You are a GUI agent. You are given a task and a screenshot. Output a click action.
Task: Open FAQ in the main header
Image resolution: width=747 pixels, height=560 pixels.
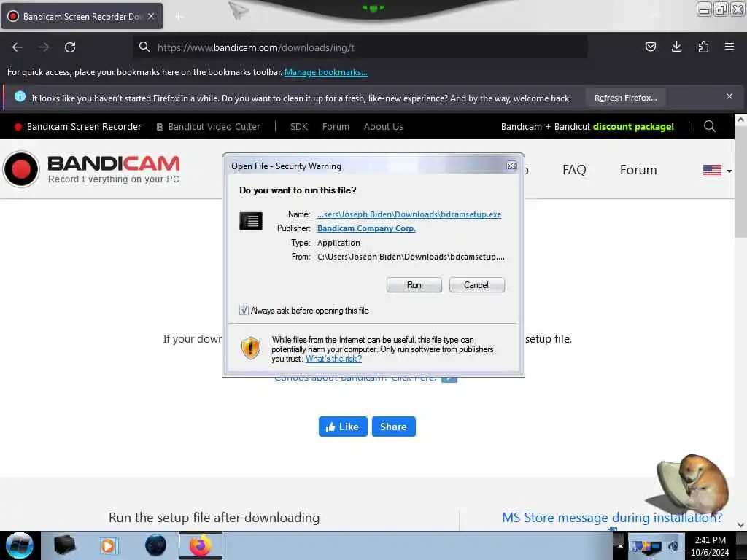(x=574, y=170)
